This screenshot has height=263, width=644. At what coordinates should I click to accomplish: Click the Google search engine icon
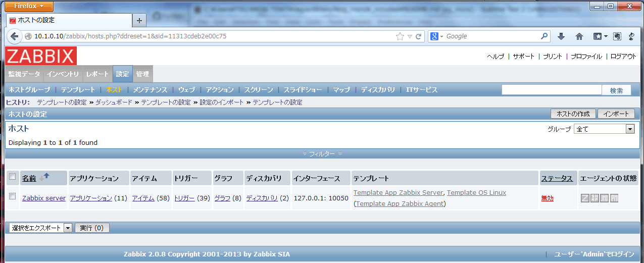(x=434, y=36)
